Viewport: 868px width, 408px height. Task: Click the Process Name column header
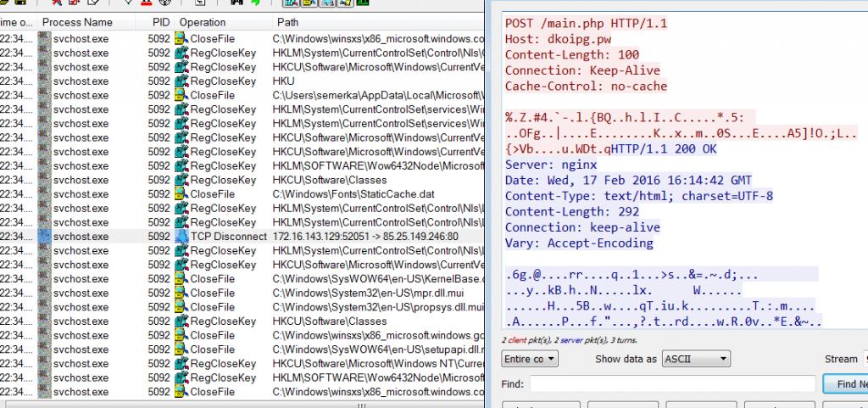point(76,22)
